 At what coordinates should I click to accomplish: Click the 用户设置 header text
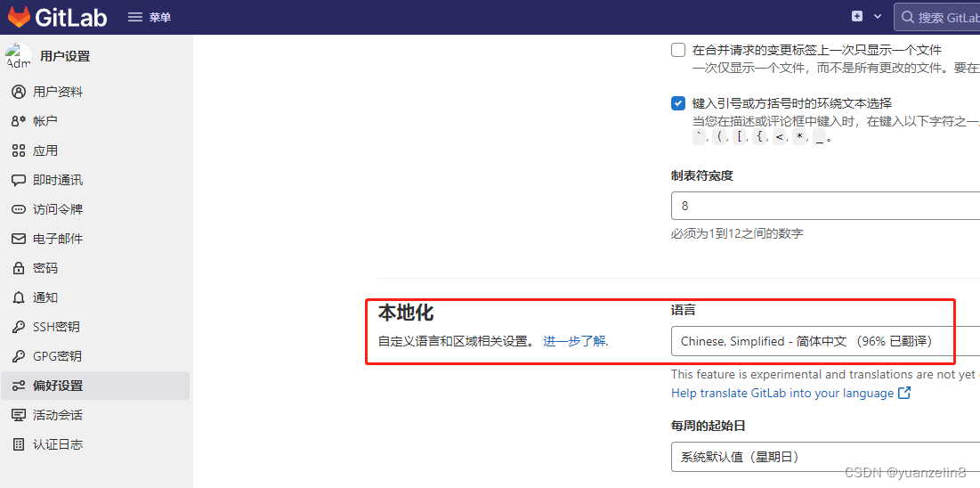coord(65,56)
